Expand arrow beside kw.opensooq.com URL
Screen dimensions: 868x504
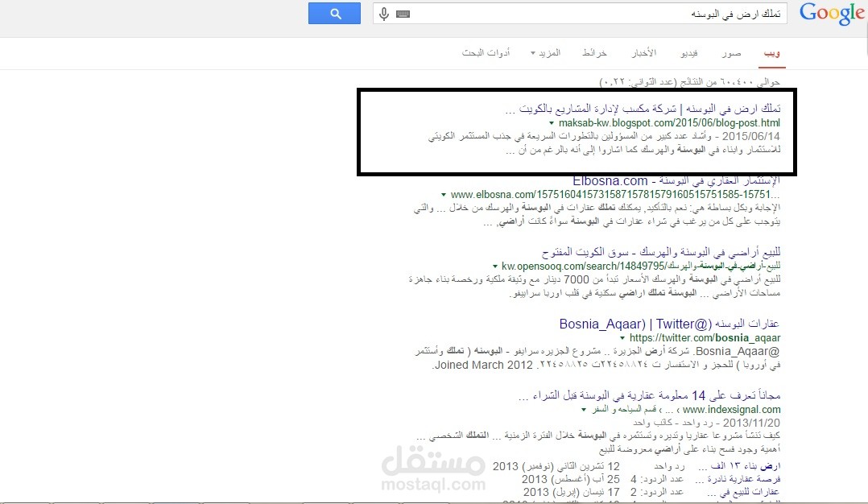coord(495,266)
